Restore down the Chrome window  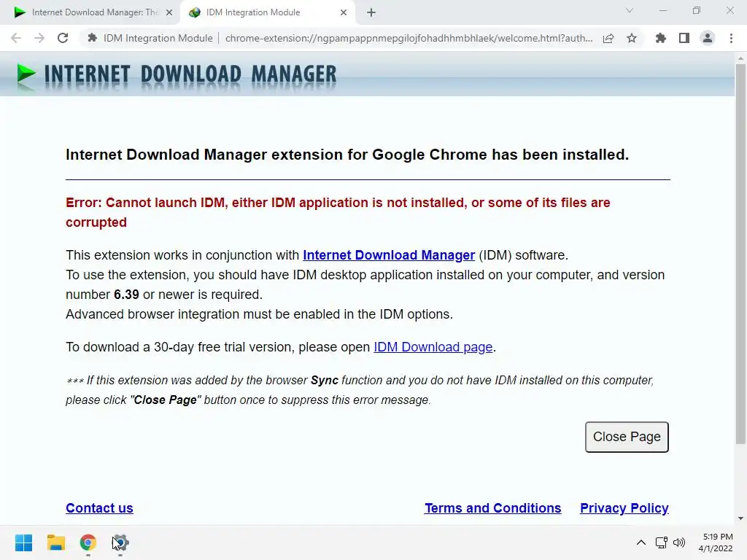click(697, 10)
